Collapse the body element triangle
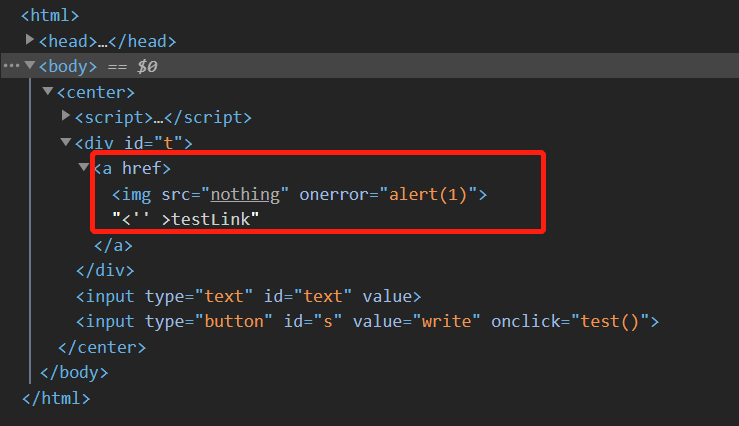This screenshot has width=739, height=426. (x=30, y=65)
